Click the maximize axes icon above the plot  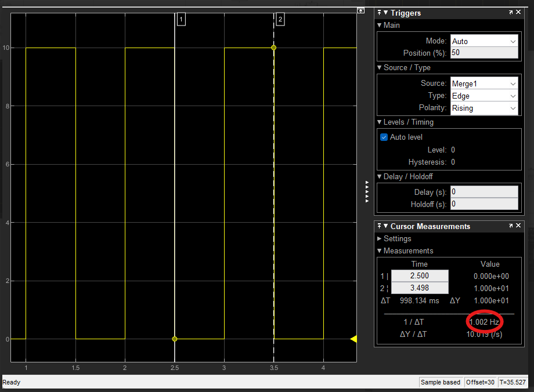coord(360,10)
